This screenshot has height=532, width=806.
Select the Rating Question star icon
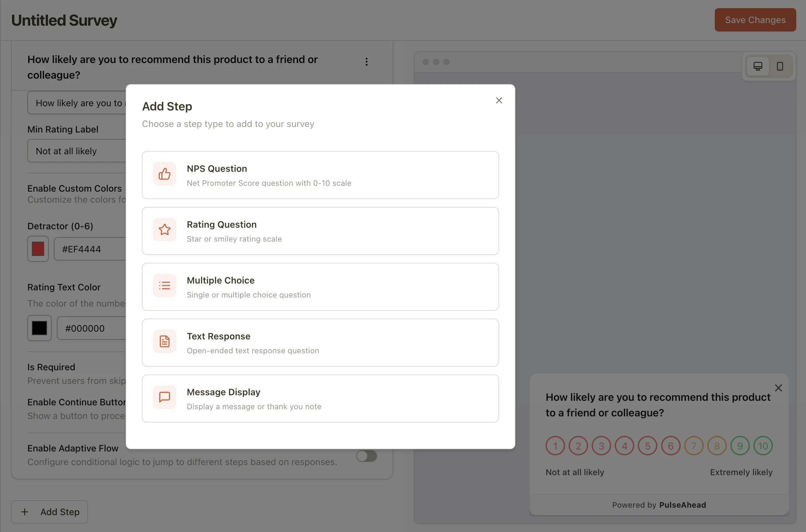click(x=165, y=230)
